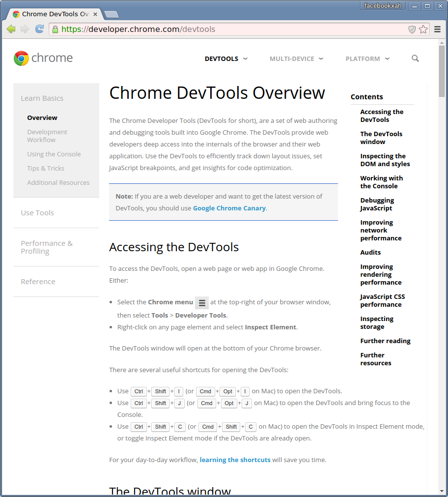Viewport: 448px width, 497px height.
Task: Open site search magnifier icon
Action: point(415,58)
